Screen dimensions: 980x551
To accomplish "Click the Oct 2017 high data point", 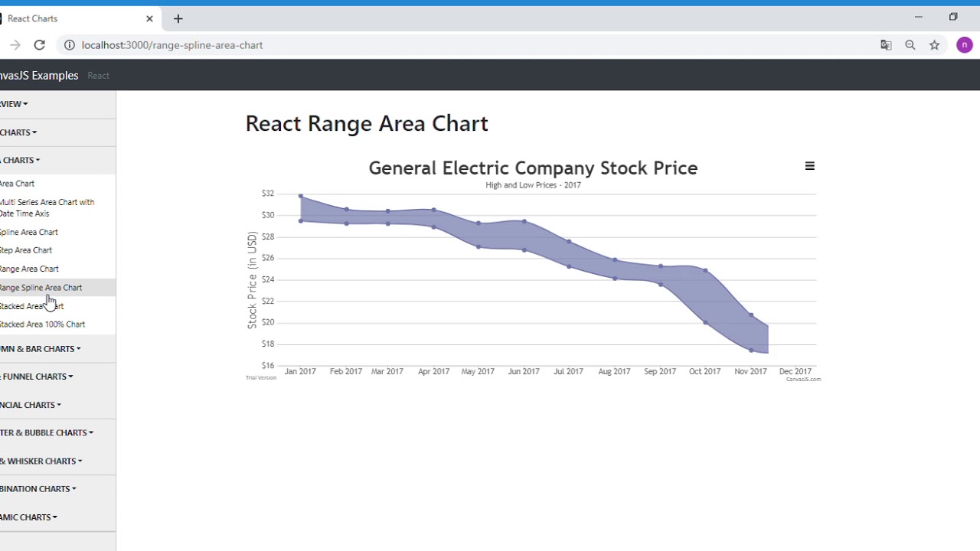I will (705, 270).
